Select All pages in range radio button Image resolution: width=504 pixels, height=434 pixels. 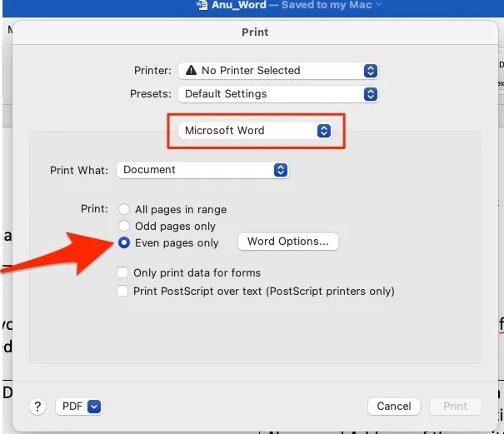[124, 209]
